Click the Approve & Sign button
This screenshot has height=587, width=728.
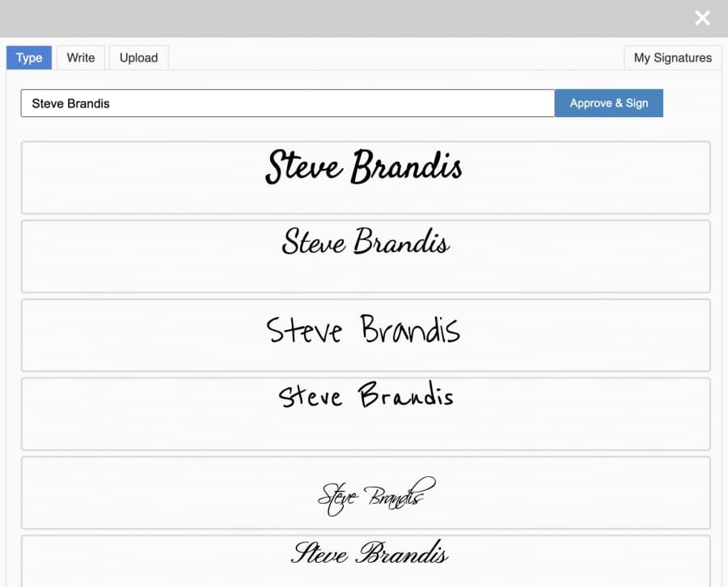608,103
